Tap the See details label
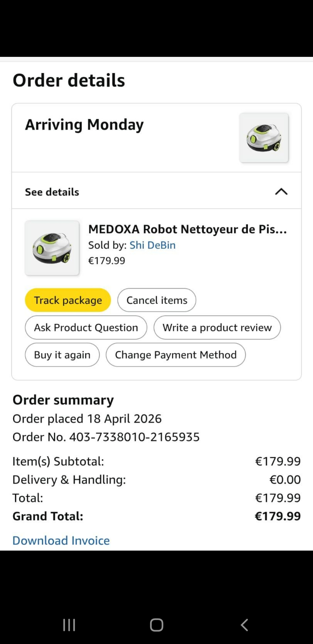The width and height of the screenshot is (313, 644). click(x=52, y=192)
